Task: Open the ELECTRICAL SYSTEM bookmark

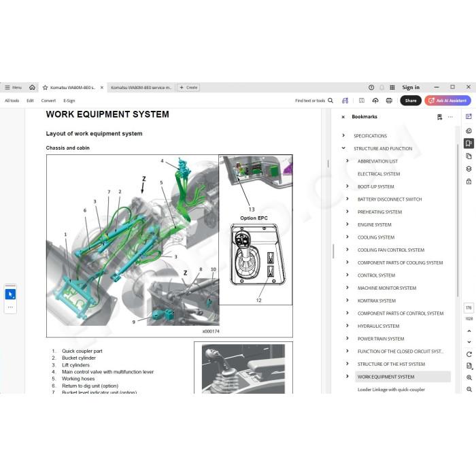Action: click(x=379, y=174)
